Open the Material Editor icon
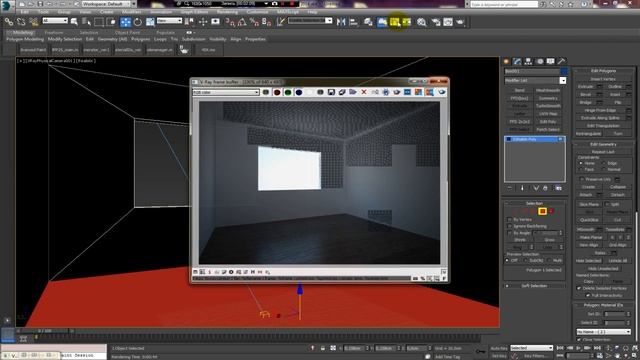Viewport: 640px width, 360px height. (422, 22)
